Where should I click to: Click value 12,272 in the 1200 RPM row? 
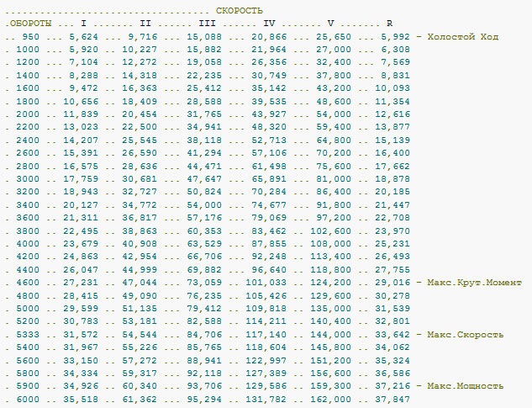(140, 62)
